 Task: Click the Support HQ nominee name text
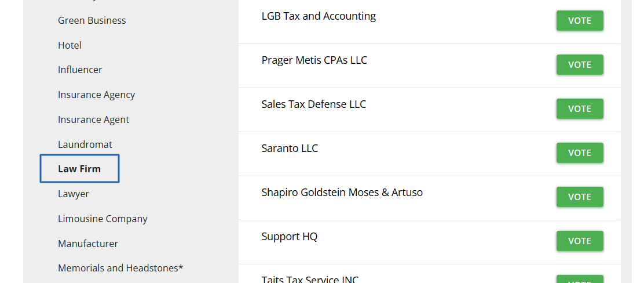coord(289,237)
